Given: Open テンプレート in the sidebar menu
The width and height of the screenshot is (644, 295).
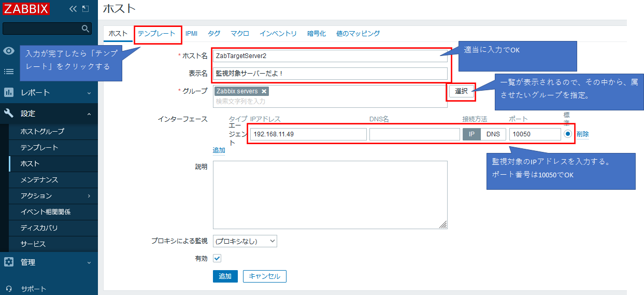Looking at the screenshot, I should tap(39, 148).
